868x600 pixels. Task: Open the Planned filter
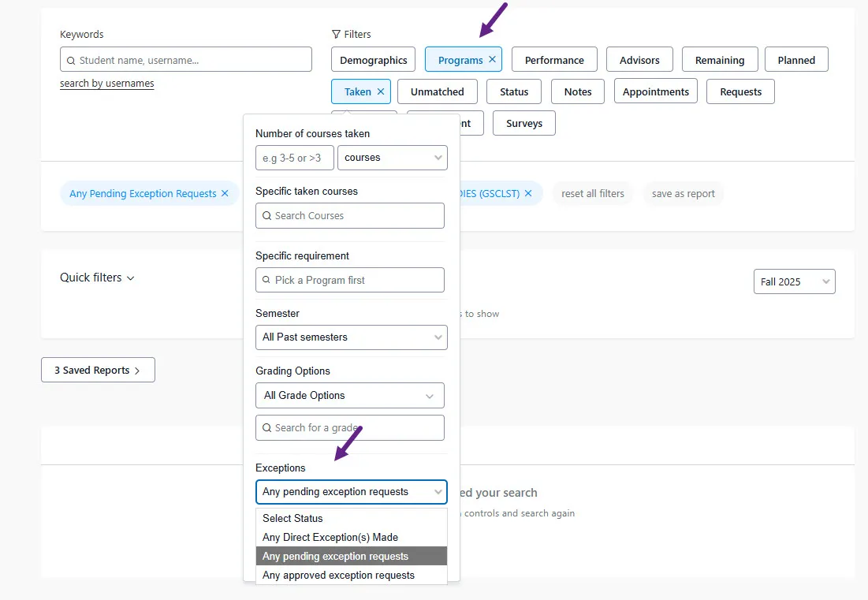click(796, 59)
